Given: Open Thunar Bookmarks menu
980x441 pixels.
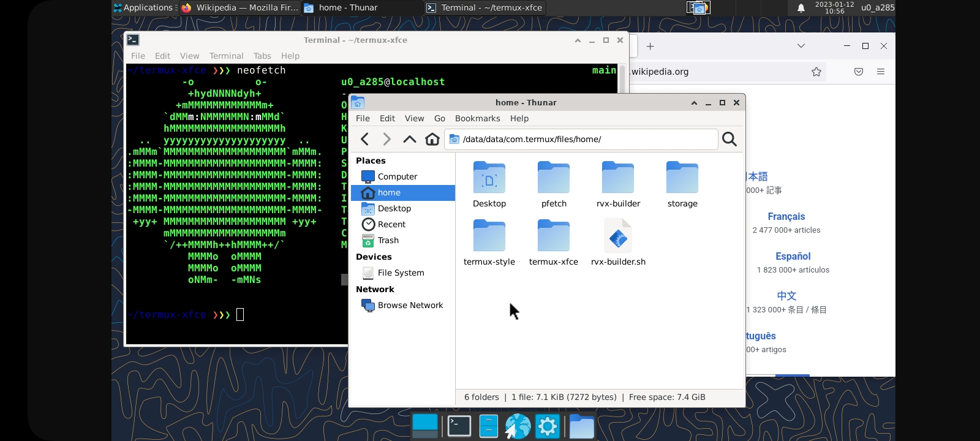Looking at the screenshot, I should [x=478, y=118].
